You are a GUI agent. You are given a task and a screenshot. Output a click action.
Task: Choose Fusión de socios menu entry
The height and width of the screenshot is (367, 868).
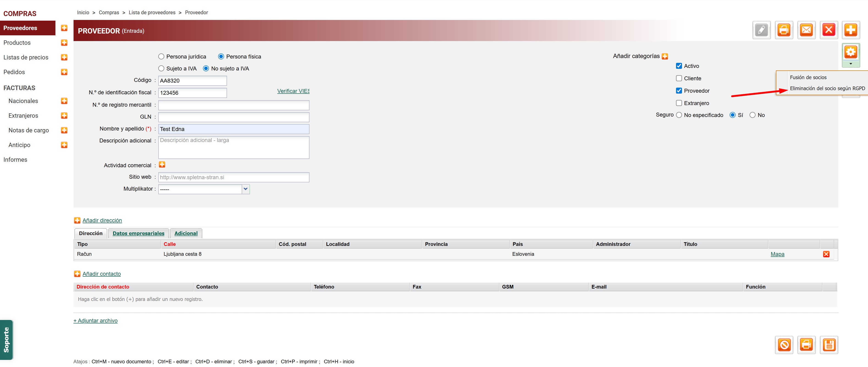(808, 78)
